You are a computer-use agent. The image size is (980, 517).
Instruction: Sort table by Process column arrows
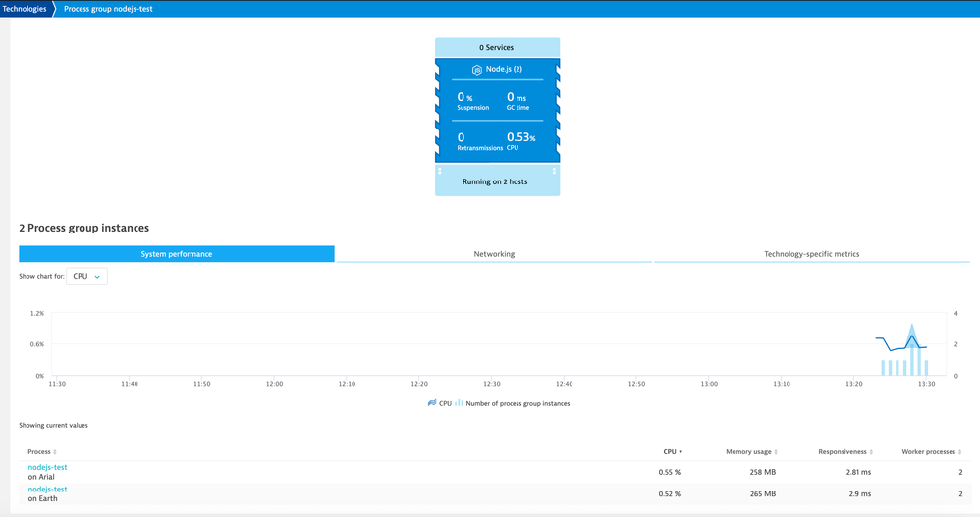(55, 452)
